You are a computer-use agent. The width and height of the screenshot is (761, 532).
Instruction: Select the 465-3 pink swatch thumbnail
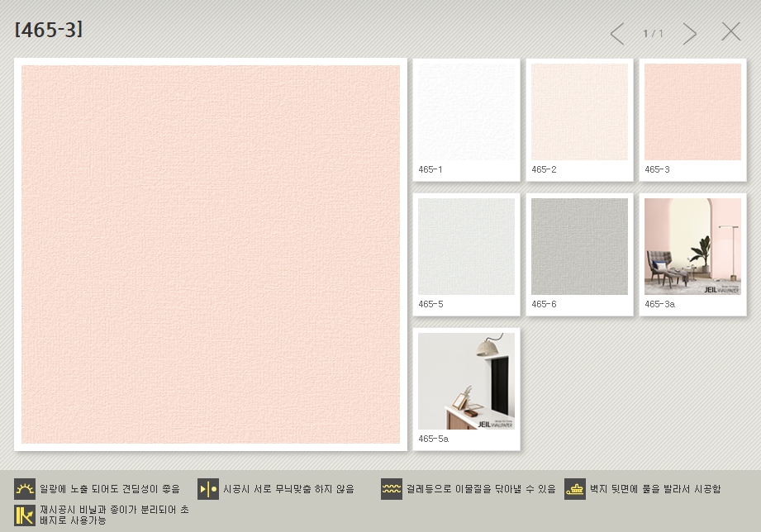(x=692, y=112)
